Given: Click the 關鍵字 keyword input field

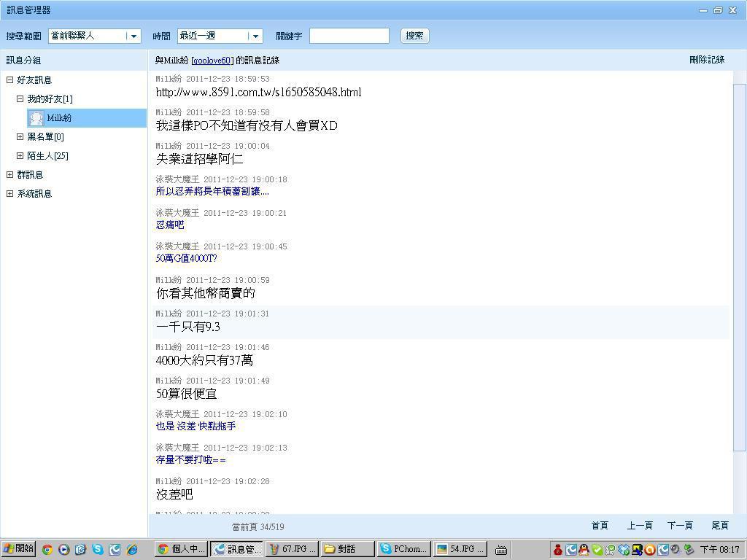Looking at the screenshot, I should coord(349,36).
